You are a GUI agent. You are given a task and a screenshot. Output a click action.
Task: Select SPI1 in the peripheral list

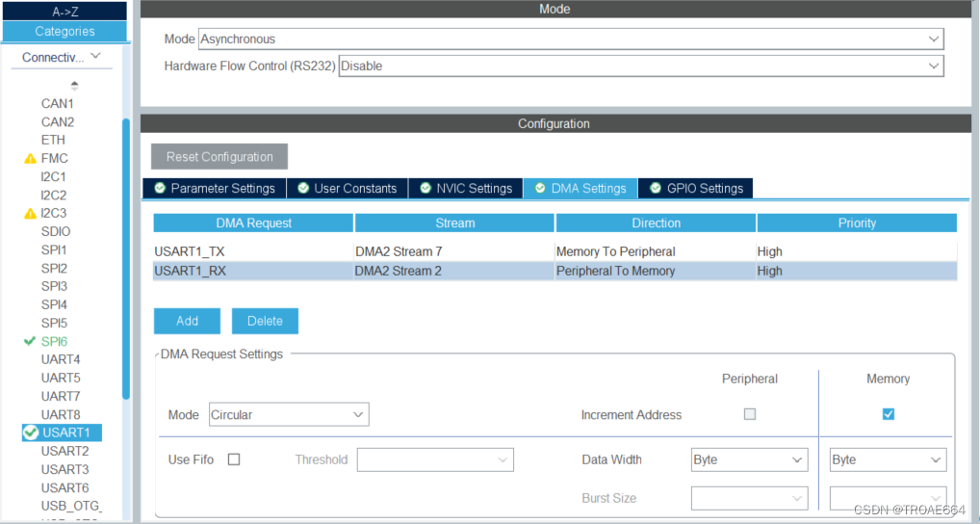click(x=54, y=250)
